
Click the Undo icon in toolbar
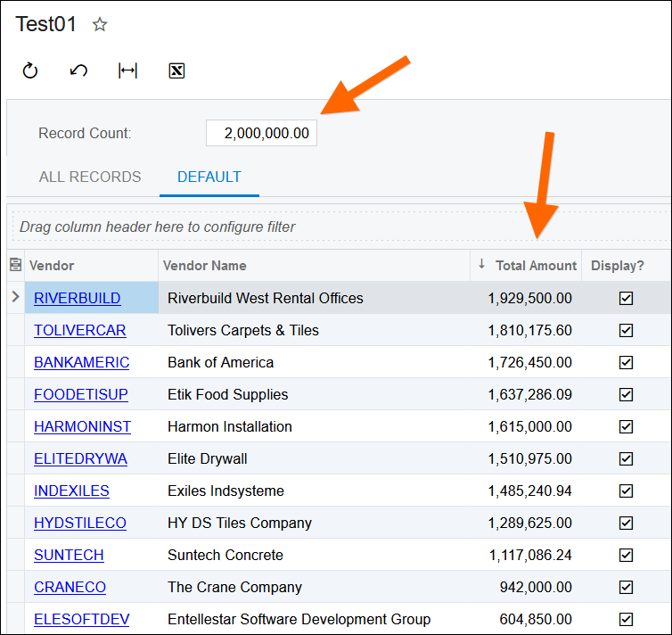click(x=78, y=70)
